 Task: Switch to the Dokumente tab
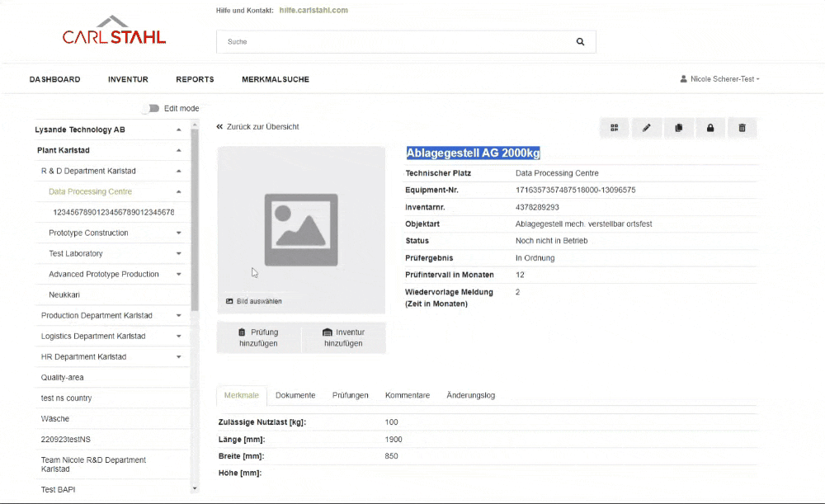(295, 395)
